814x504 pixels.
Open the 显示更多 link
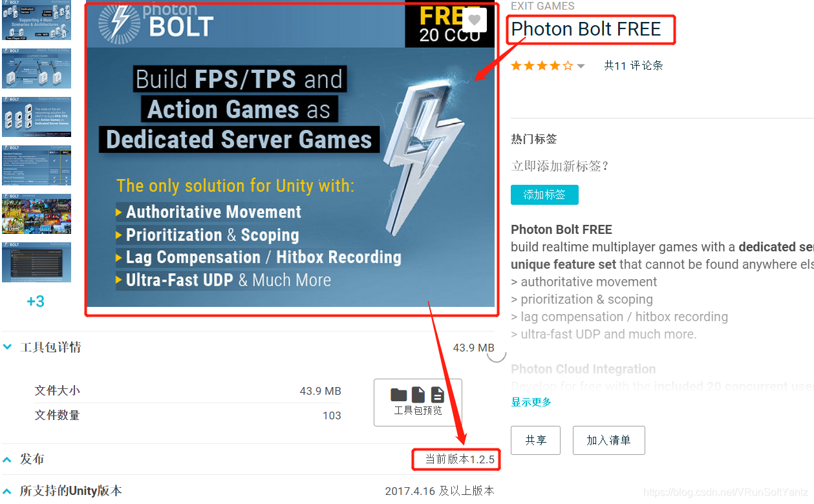(x=531, y=402)
